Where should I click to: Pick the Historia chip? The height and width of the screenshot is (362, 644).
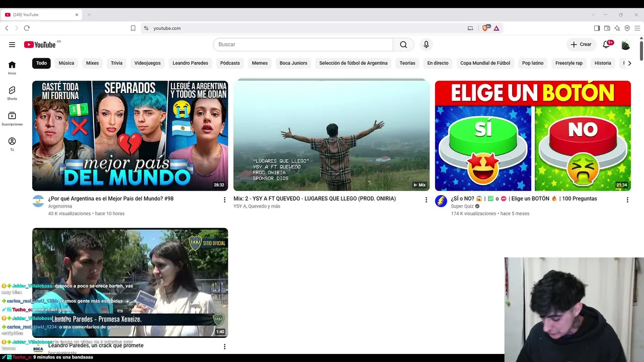coord(603,63)
